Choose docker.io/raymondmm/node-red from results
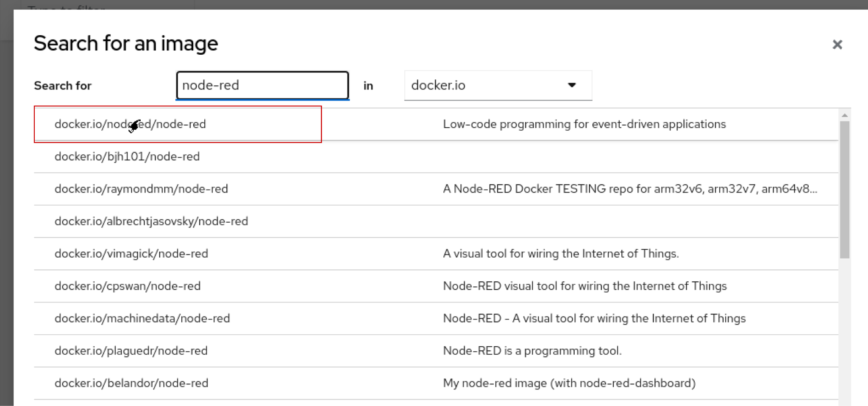The height and width of the screenshot is (406, 868). pyautogui.click(x=141, y=189)
